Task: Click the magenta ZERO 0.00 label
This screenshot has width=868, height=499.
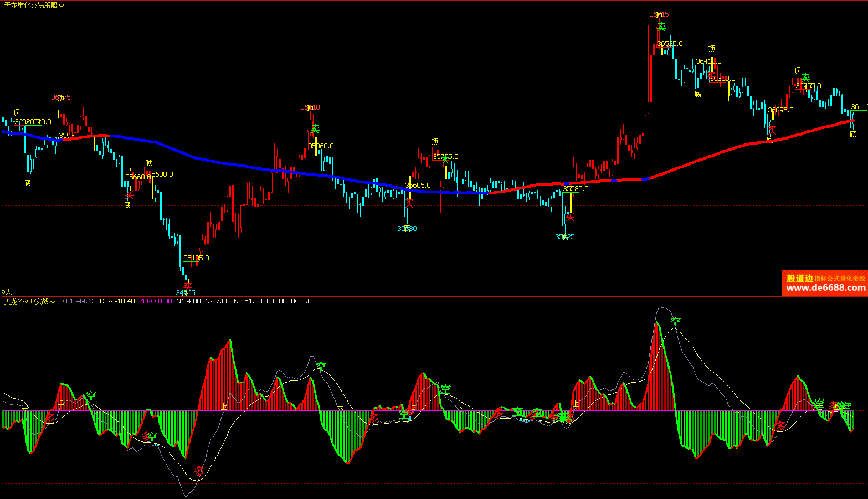Action: click(x=155, y=301)
